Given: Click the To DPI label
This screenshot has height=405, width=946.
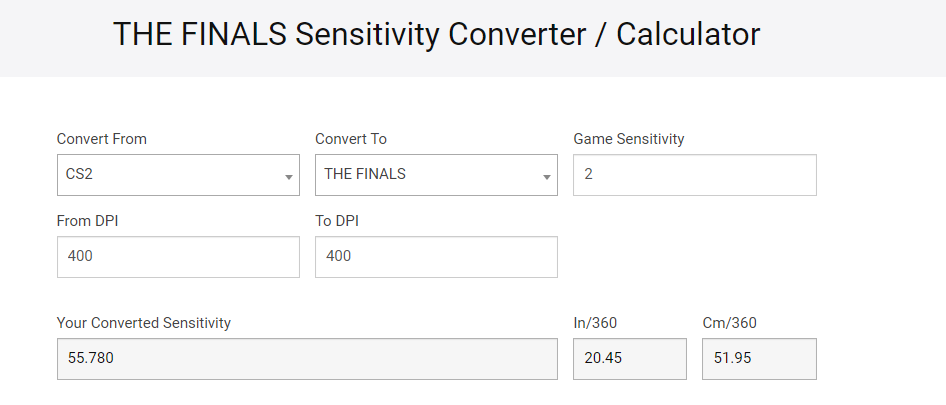Looking at the screenshot, I should [337, 221].
